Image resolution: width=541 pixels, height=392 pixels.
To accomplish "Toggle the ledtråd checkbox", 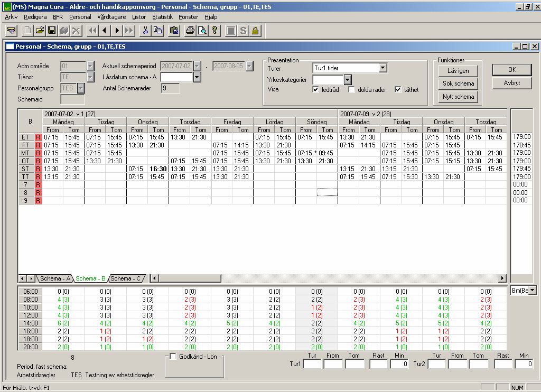I will [315, 90].
